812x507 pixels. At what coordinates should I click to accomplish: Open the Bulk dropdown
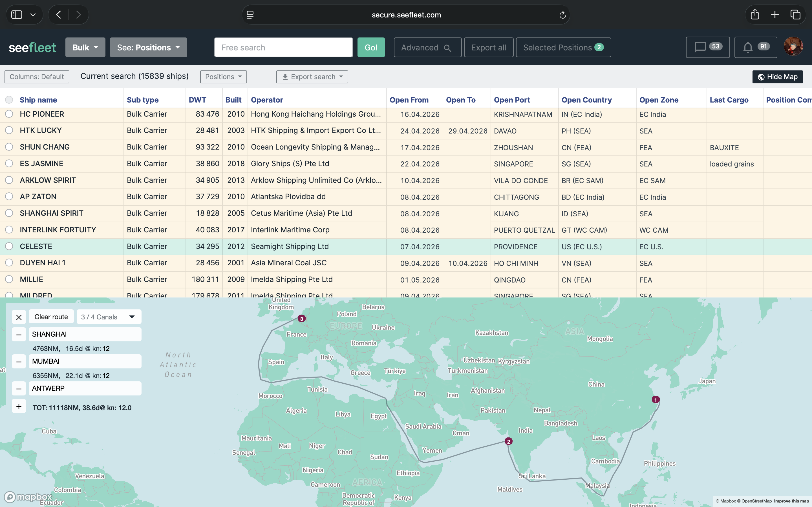(85, 48)
